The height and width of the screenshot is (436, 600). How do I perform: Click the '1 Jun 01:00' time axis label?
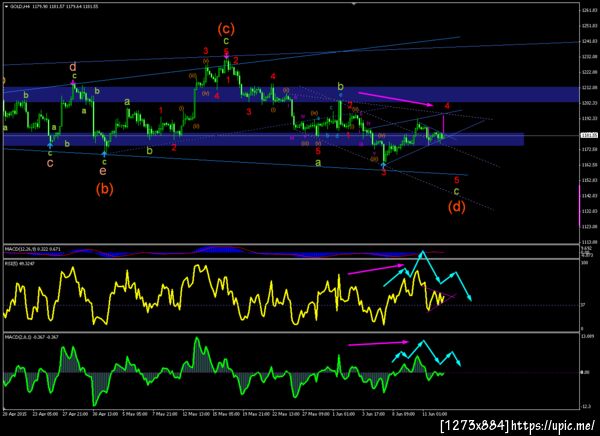coord(343,414)
